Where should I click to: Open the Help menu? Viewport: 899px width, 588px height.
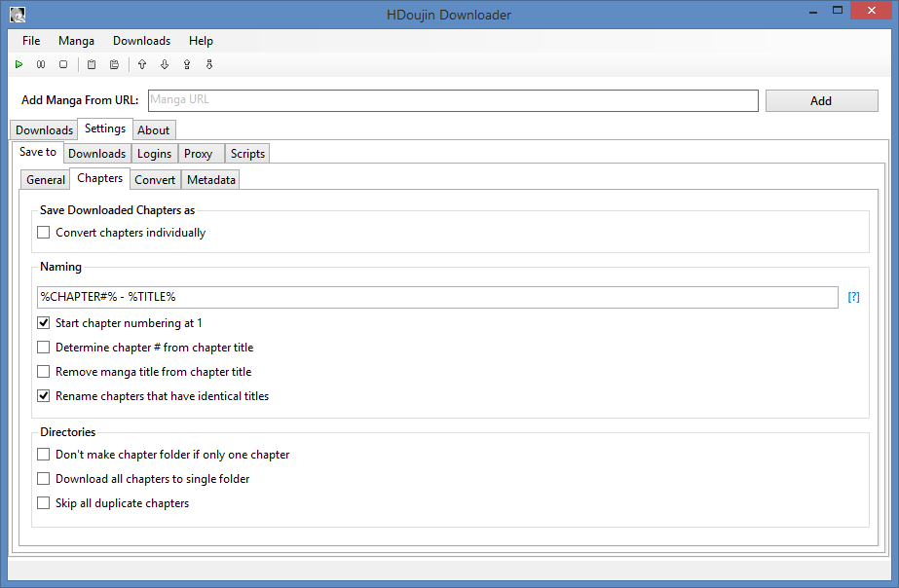pos(201,41)
